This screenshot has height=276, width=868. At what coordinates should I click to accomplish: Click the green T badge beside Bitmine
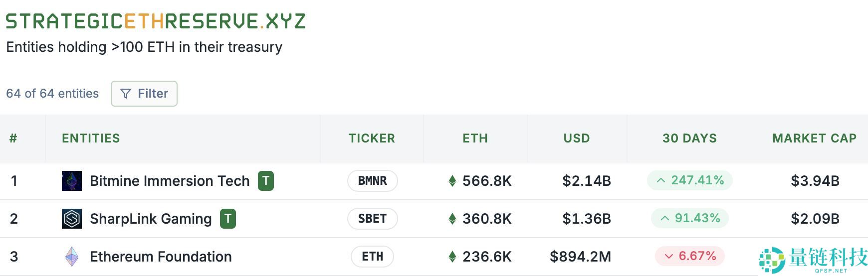point(266,181)
